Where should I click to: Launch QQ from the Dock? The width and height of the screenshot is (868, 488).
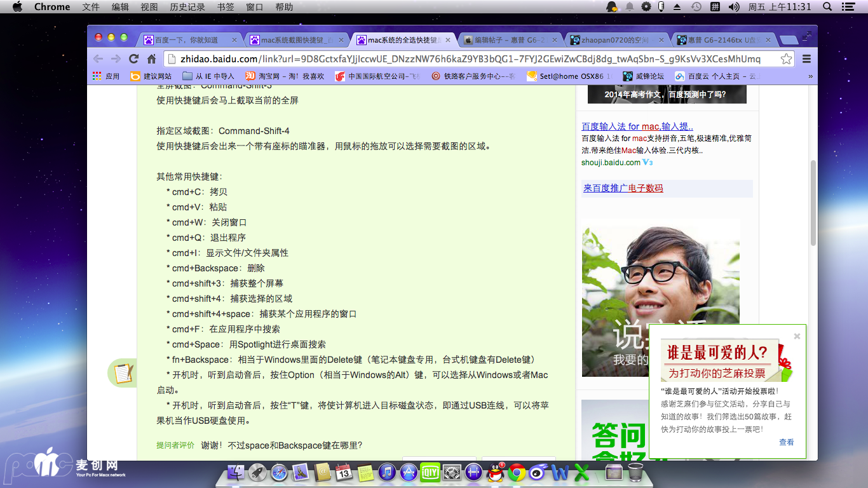494,473
